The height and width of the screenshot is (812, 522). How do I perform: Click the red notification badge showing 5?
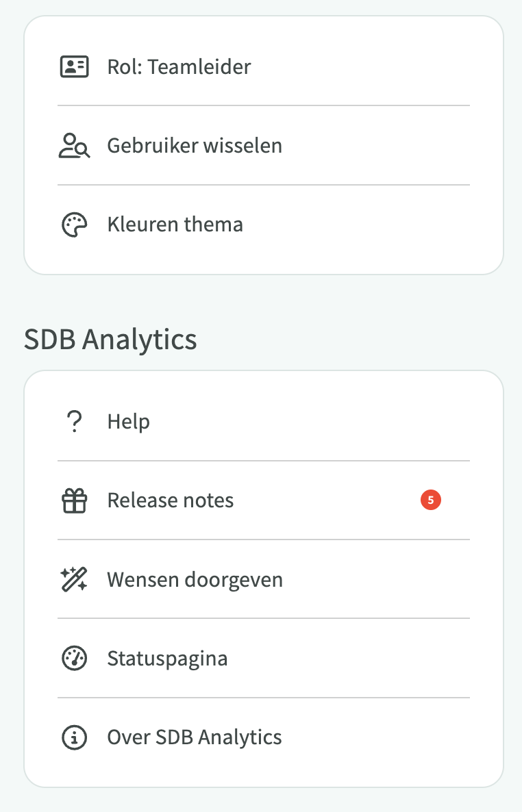[430, 500]
